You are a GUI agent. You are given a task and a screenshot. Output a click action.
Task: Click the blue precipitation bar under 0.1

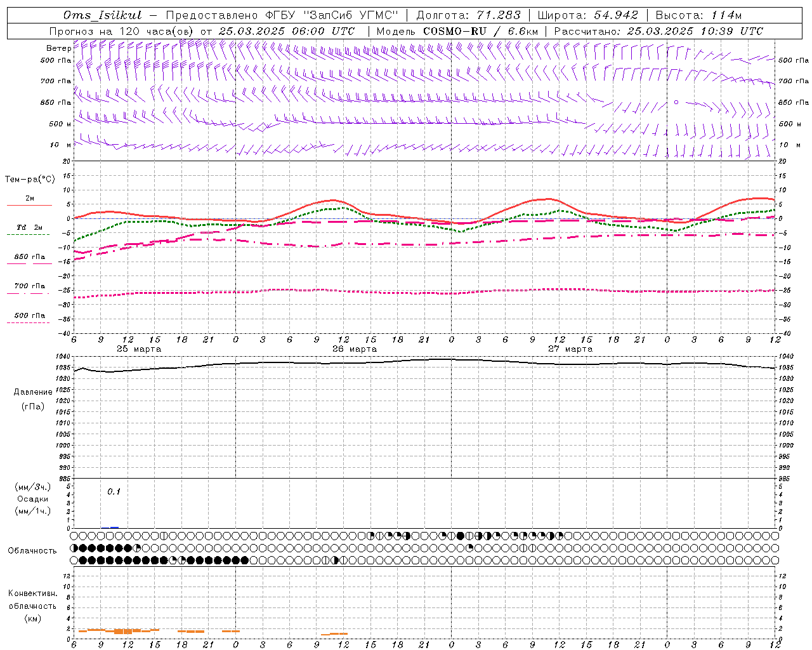pos(114,527)
